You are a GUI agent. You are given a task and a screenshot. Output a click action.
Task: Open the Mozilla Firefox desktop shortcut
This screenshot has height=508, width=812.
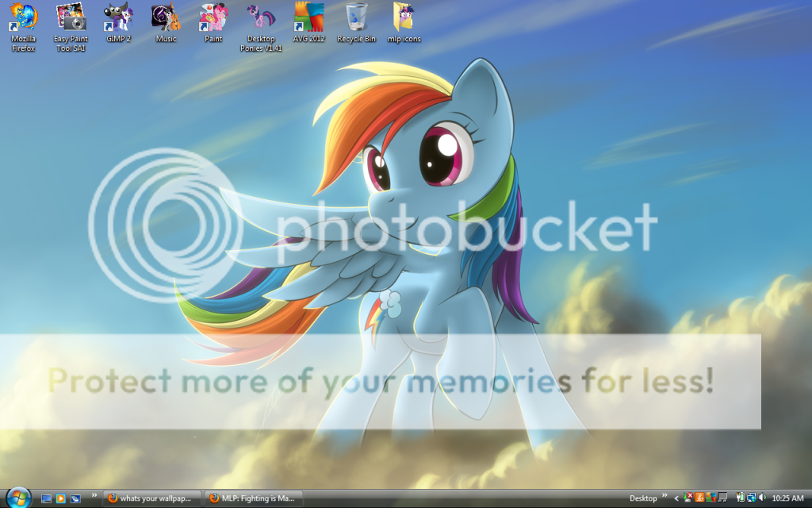(23, 27)
